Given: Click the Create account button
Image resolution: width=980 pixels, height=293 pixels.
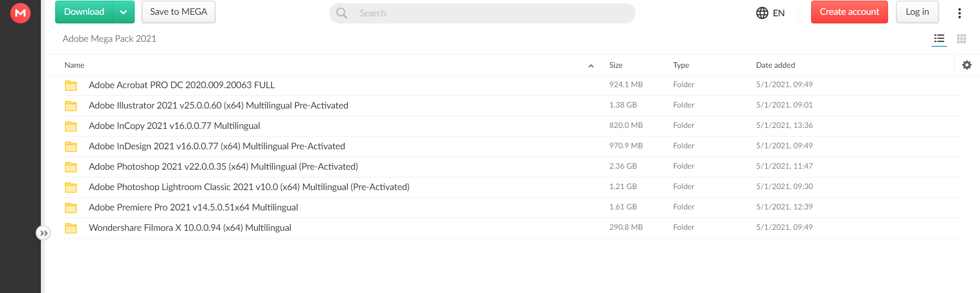Looking at the screenshot, I should tap(849, 12).
